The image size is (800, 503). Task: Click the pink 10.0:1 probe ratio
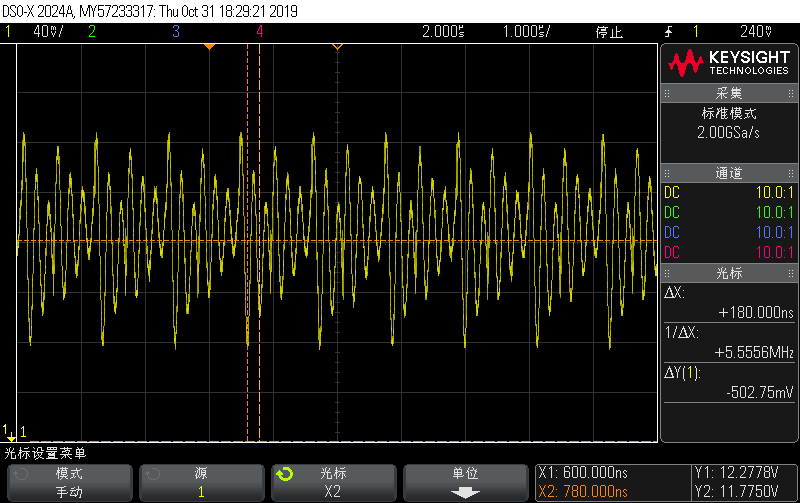click(774, 252)
